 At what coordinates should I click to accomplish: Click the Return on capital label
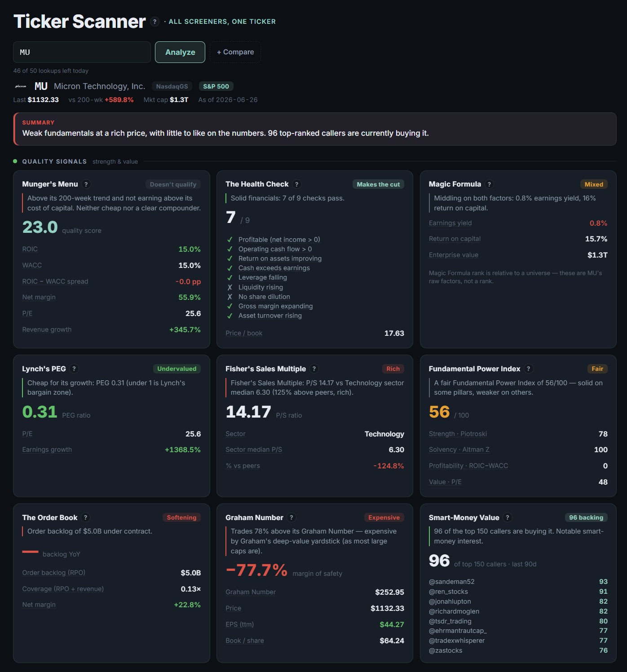455,239
